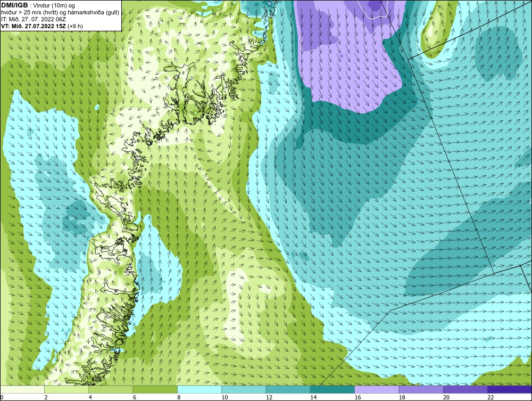The image size is (532, 401).
Task: Click the 10-12 m/s turquoise swatch
Action: point(244,389)
